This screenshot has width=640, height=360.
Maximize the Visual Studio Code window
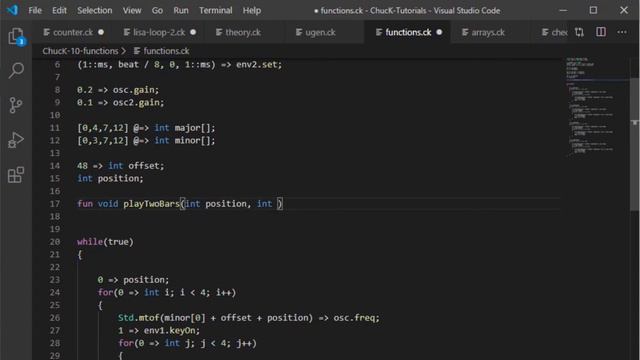pyautogui.click(x=593, y=10)
